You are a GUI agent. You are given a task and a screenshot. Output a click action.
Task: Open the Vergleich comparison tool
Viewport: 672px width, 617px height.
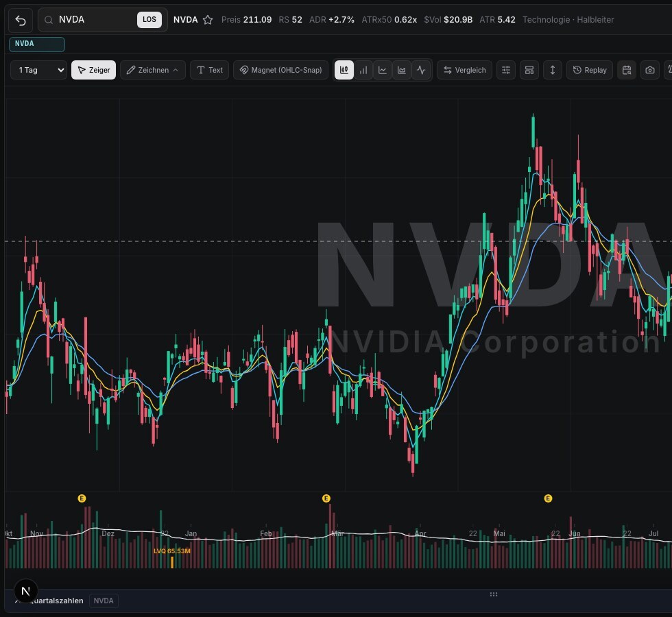pyautogui.click(x=464, y=70)
